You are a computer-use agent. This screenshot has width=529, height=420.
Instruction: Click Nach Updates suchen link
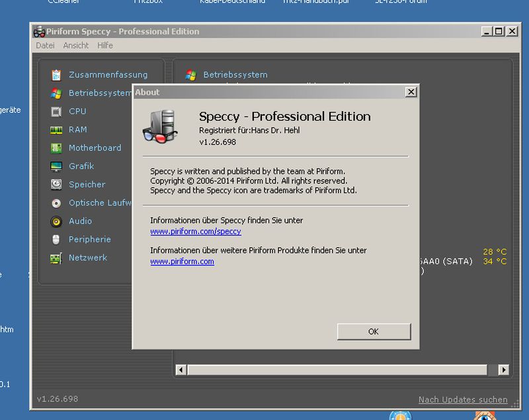click(463, 399)
